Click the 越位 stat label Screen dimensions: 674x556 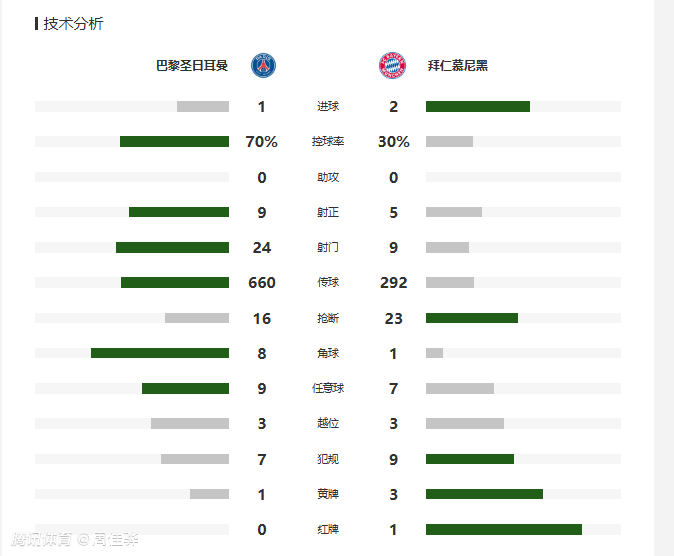click(x=328, y=423)
